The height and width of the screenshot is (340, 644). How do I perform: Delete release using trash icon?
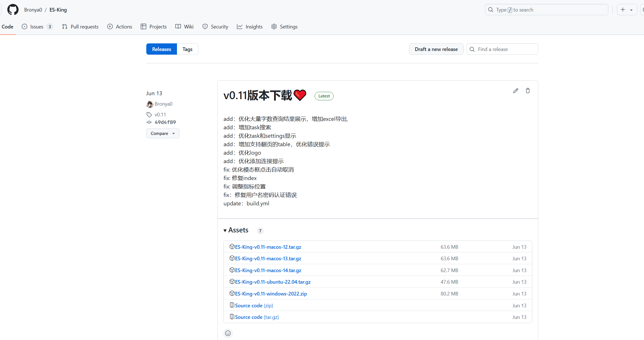[x=528, y=91]
